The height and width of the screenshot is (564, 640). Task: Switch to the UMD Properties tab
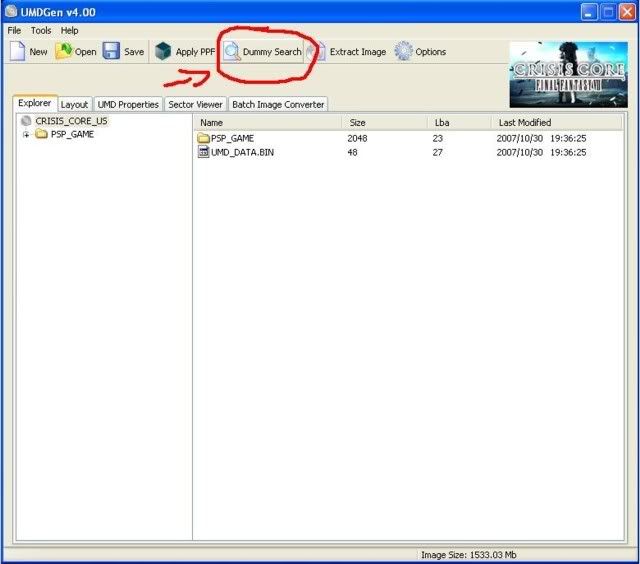click(x=128, y=104)
